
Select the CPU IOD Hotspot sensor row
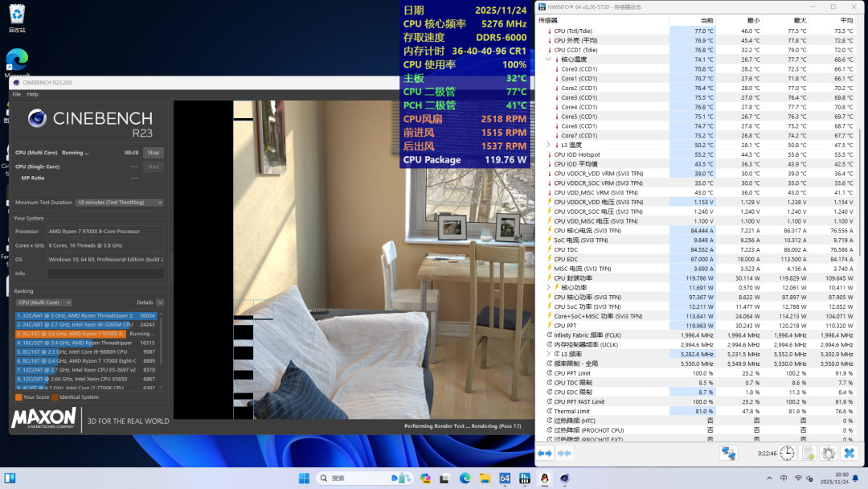(x=696, y=154)
